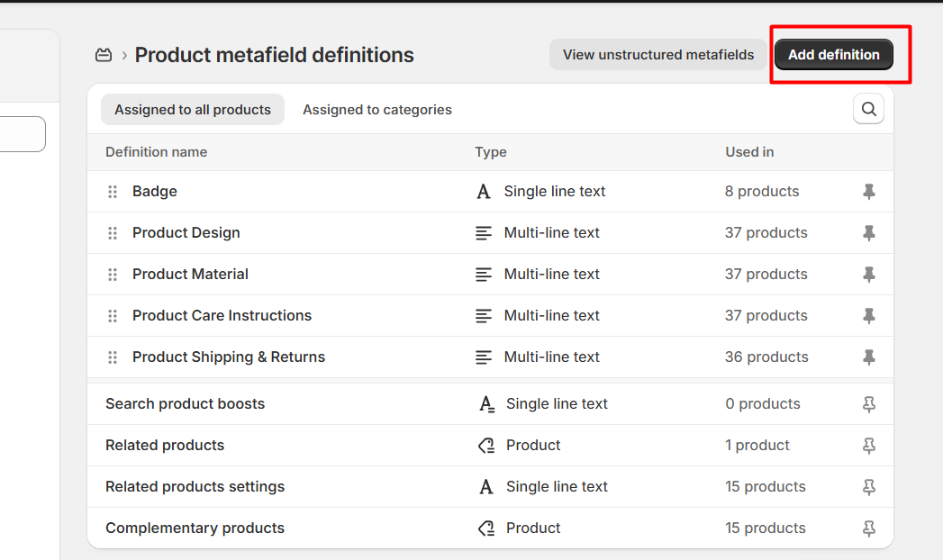
Task: Click the search icon in definitions list
Action: [x=868, y=109]
